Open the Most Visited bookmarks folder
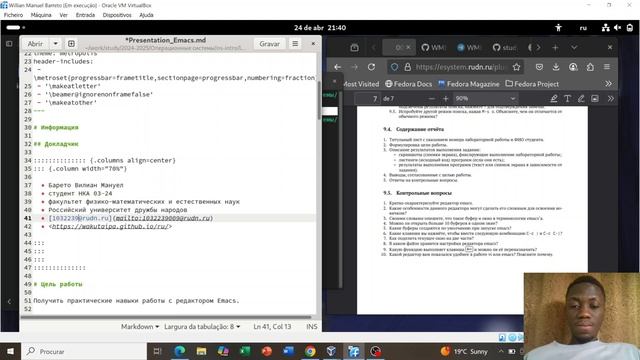 [x=360, y=84]
